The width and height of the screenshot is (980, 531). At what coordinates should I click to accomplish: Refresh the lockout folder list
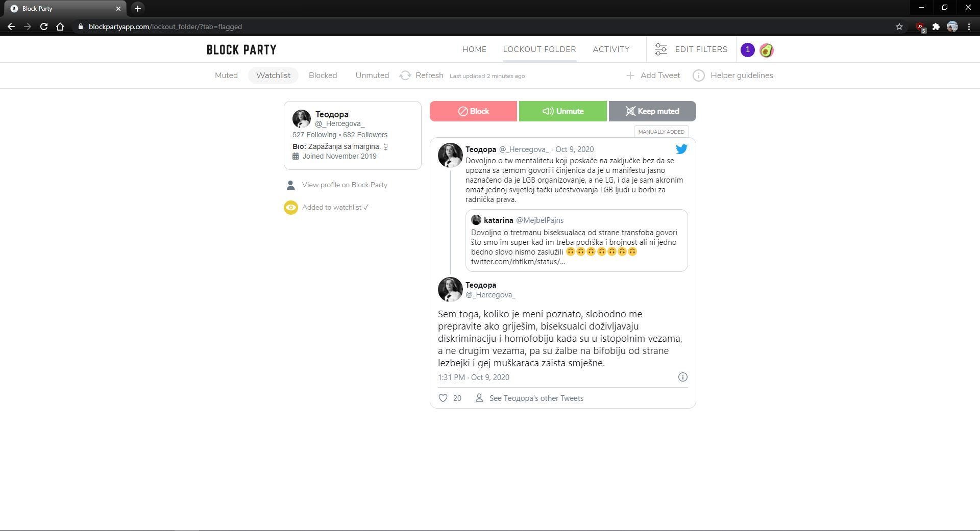coord(429,75)
